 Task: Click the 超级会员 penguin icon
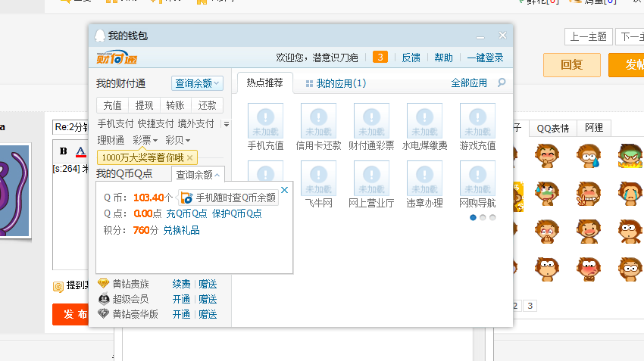click(x=104, y=299)
